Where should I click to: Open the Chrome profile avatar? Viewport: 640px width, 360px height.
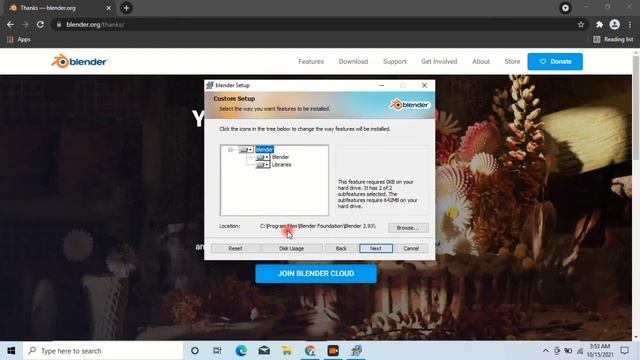coord(615,24)
